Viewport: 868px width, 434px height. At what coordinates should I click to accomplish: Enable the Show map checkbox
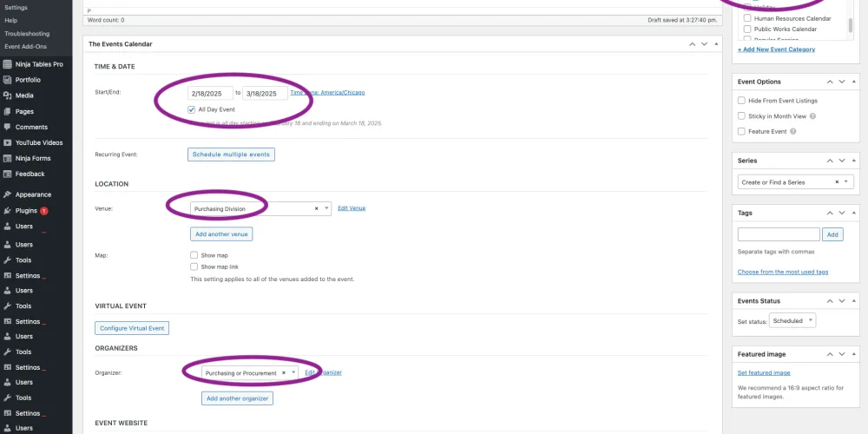(x=194, y=255)
